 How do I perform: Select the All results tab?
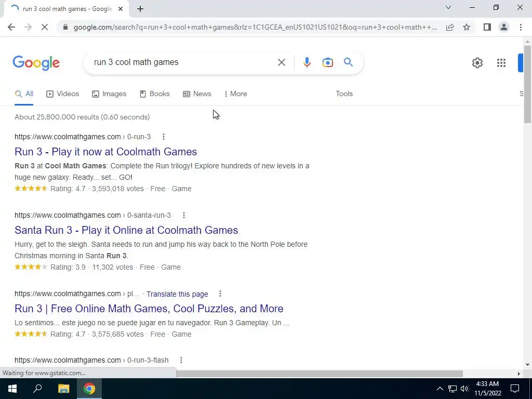tap(24, 94)
